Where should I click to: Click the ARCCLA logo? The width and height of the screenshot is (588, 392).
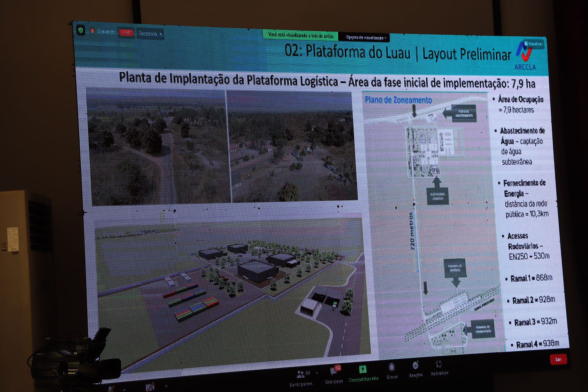click(x=525, y=57)
